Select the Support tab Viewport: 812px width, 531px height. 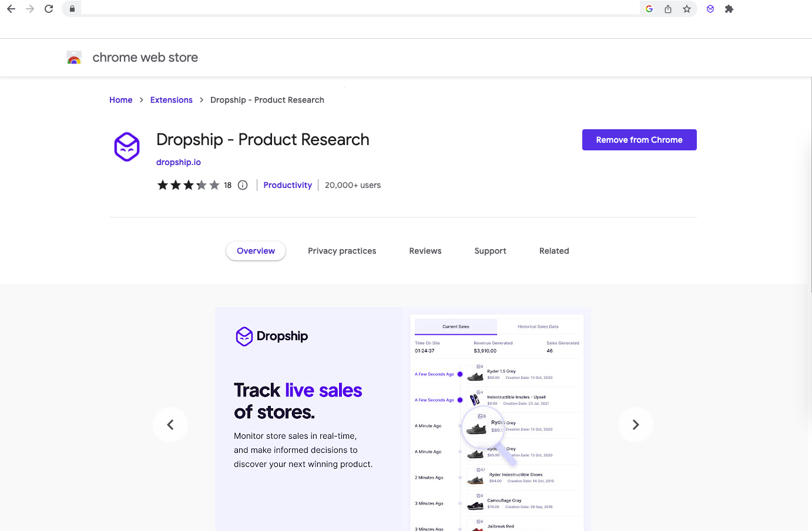pos(490,251)
